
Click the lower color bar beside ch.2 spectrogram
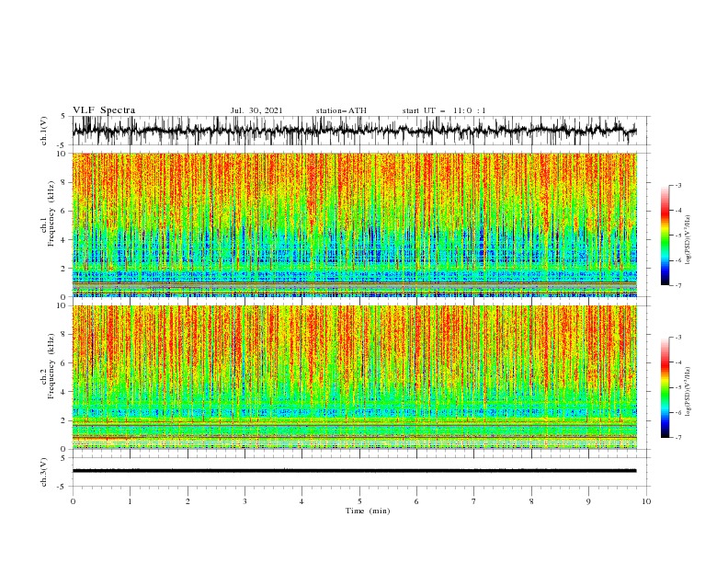coord(665,387)
